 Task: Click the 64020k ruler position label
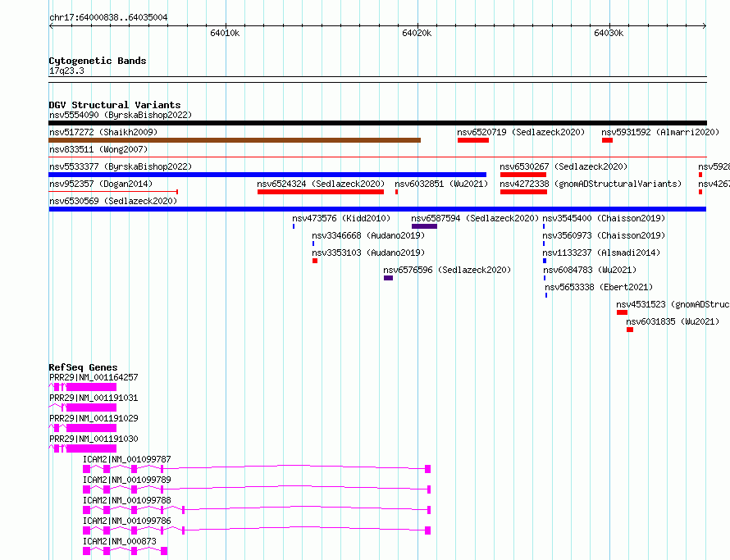point(417,33)
